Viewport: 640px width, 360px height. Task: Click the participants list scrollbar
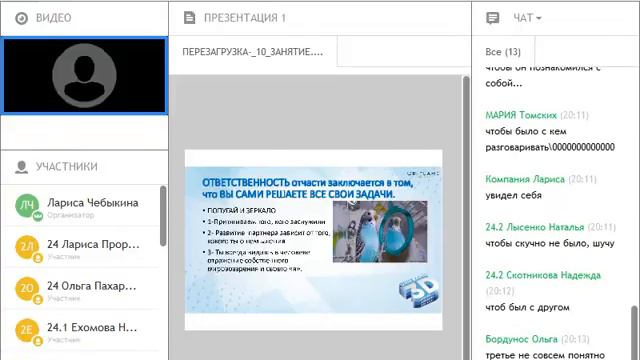(x=163, y=216)
